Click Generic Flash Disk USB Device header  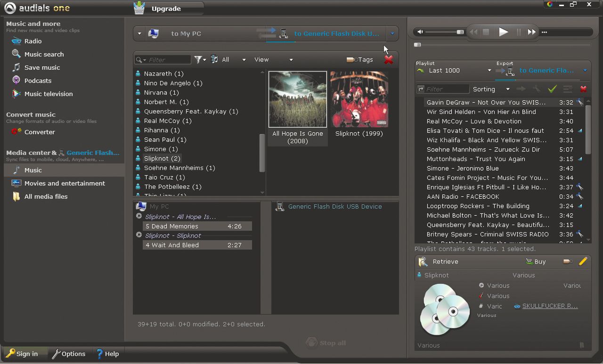tap(335, 206)
